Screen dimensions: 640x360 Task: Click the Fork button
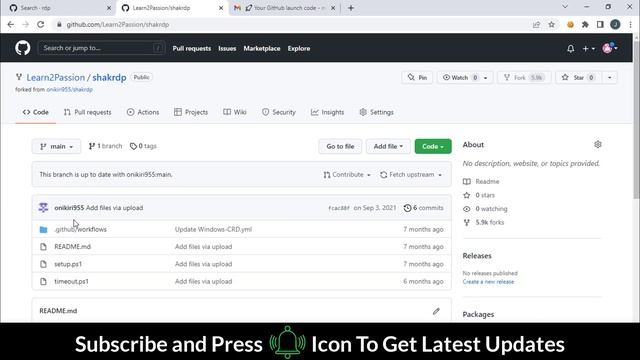[524, 78]
